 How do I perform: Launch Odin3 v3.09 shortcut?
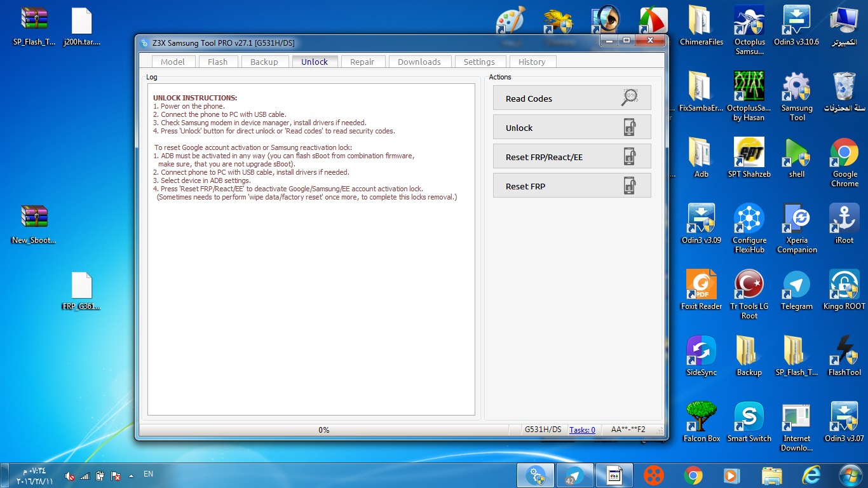point(702,225)
